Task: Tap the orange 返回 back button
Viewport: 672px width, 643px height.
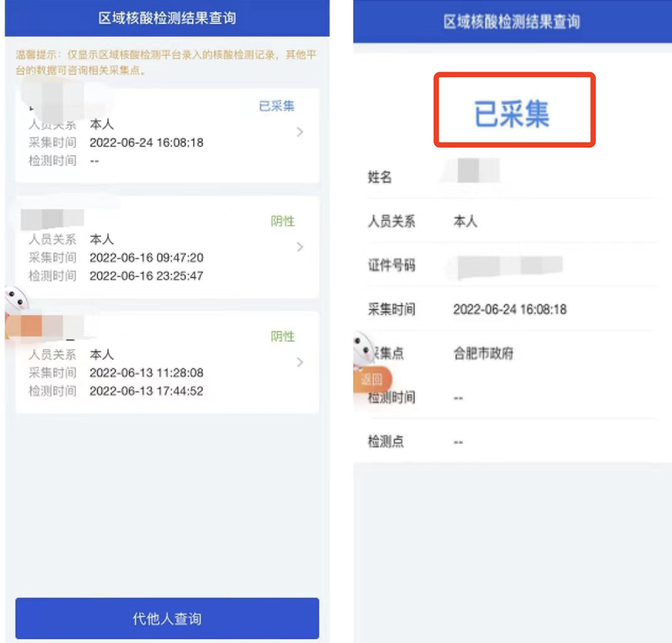Action: 372,379
